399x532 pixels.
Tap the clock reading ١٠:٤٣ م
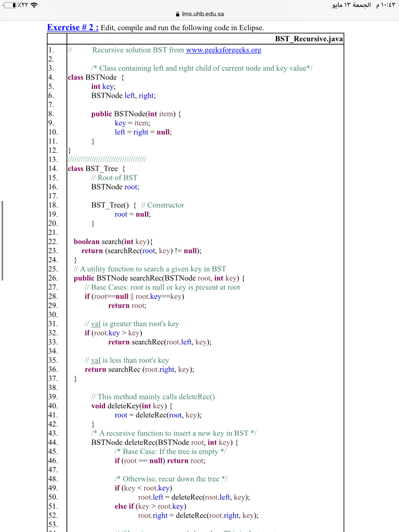click(x=386, y=5)
